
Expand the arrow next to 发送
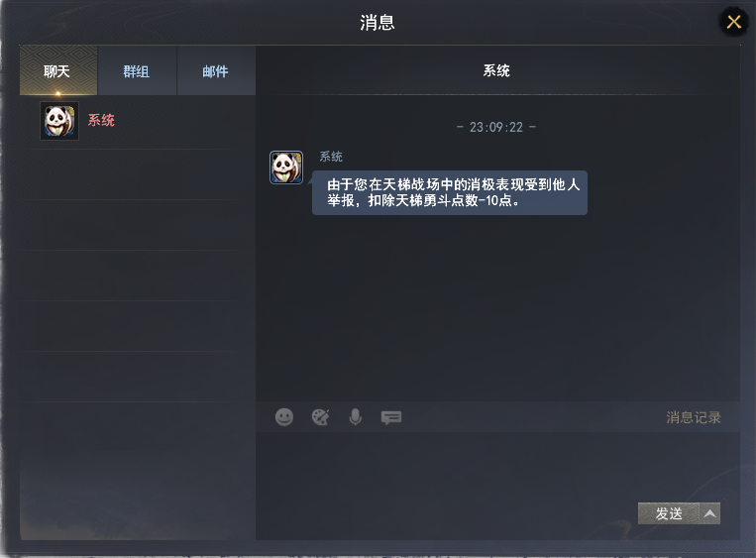pyautogui.click(x=709, y=513)
